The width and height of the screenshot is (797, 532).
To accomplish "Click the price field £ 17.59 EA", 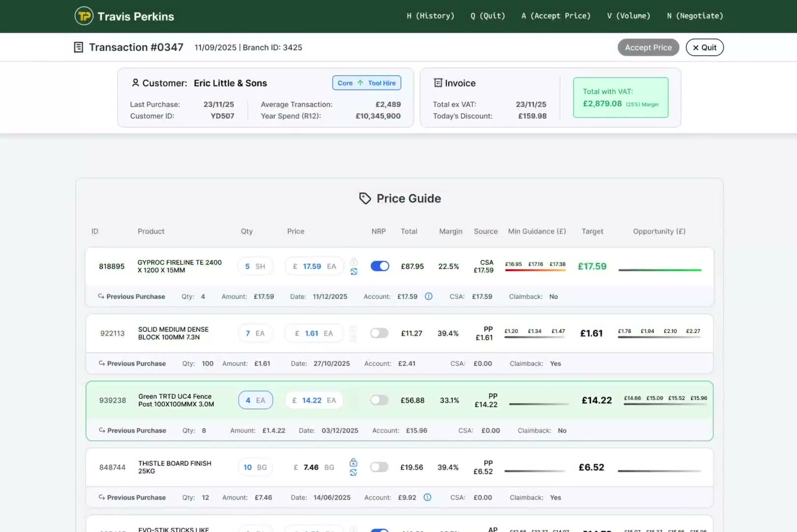I will [314, 266].
